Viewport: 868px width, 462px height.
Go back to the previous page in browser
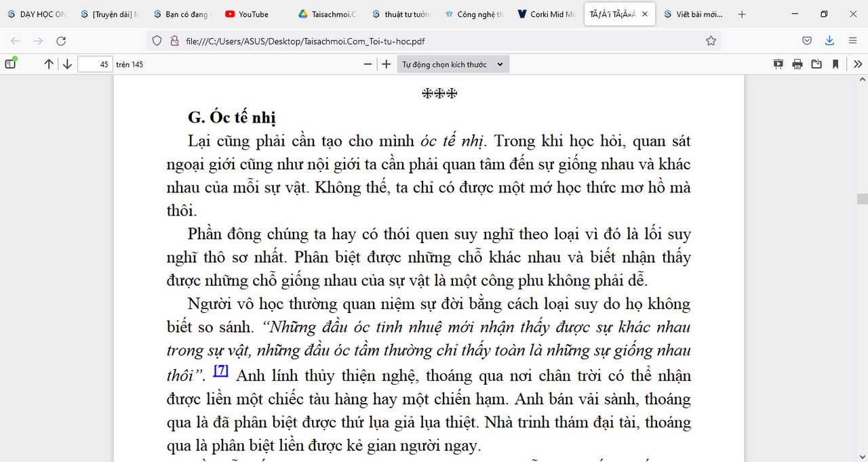point(16,41)
